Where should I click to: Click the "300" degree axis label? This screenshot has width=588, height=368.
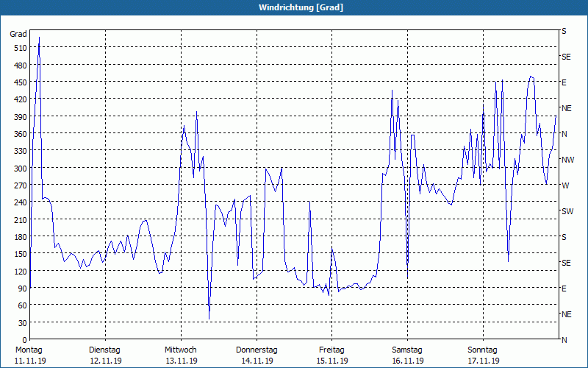(21, 169)
